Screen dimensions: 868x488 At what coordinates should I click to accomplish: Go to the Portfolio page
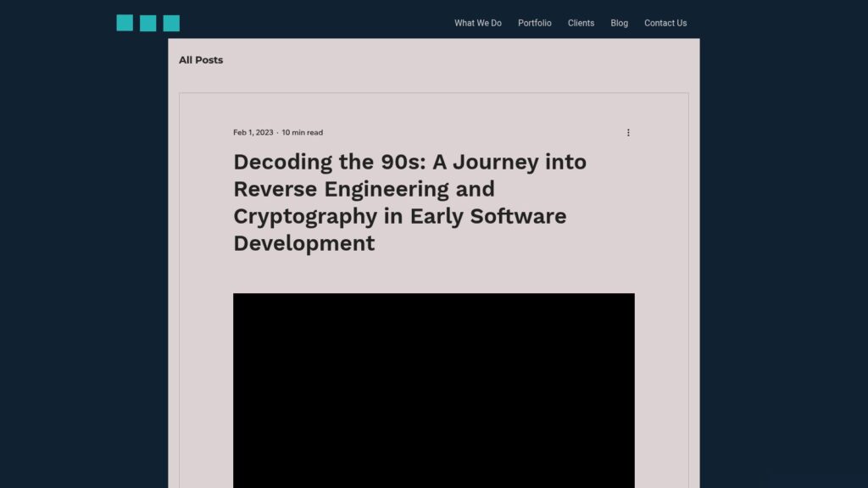pyautogui.click(x=534, y=23)
